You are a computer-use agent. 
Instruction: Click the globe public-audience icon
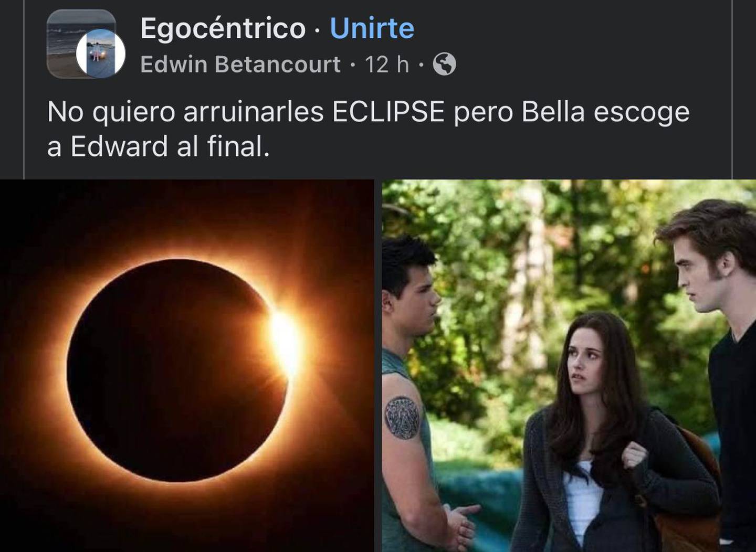coord(444,65)
